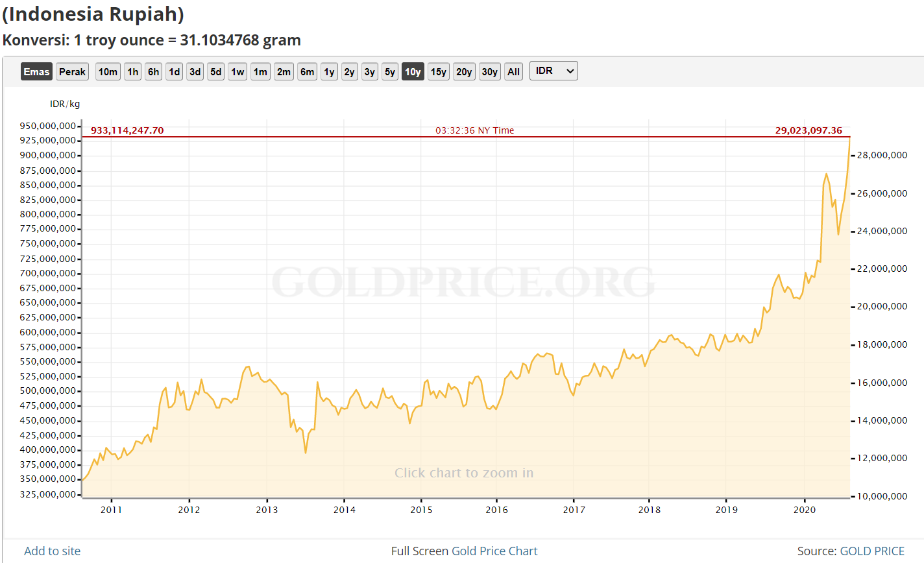924x563 pixels.
Task: Click the 29,023,097.36 price label
Action: [808, 130]
